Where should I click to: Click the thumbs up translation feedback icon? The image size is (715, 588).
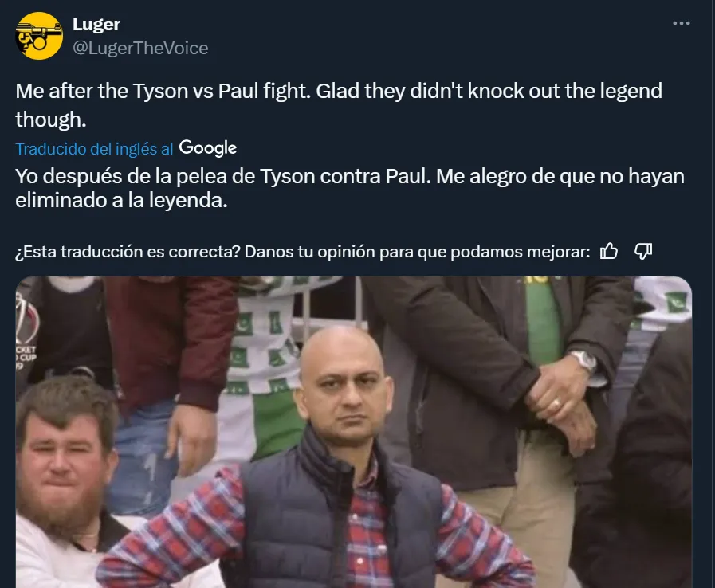(x=609, y=251)
